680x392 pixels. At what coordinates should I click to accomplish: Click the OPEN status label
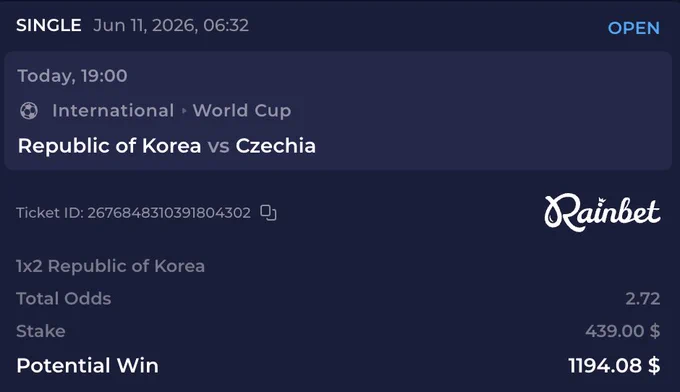click(x=634, y=28)
